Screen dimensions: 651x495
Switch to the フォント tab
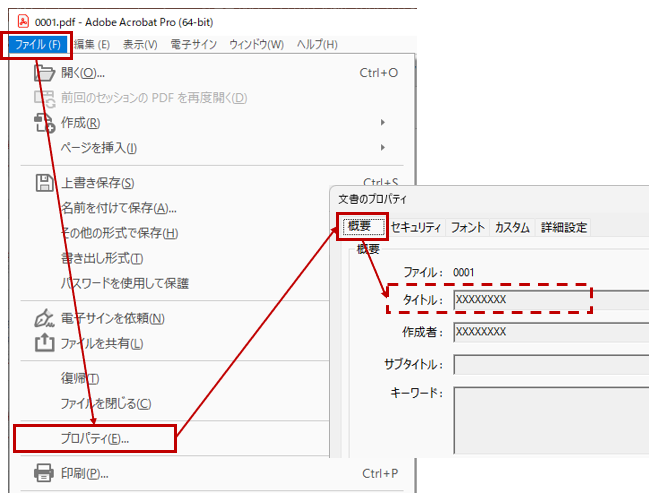click(467, 228)
